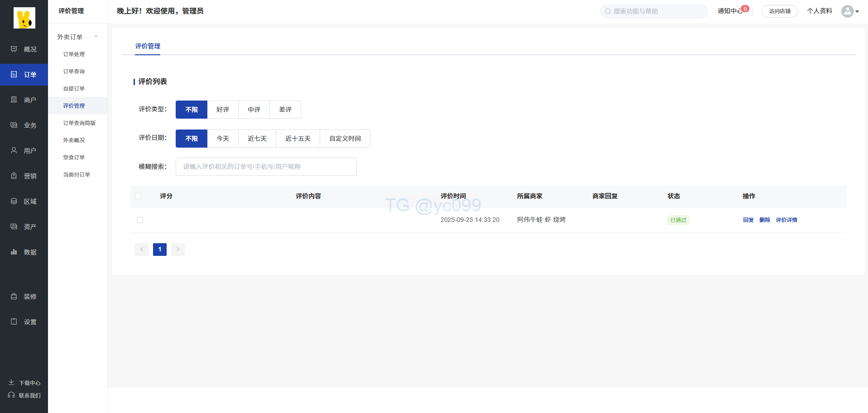Focus the 模糊搜索 search input field
Screen dimensions: 868x413
[266, 167]
